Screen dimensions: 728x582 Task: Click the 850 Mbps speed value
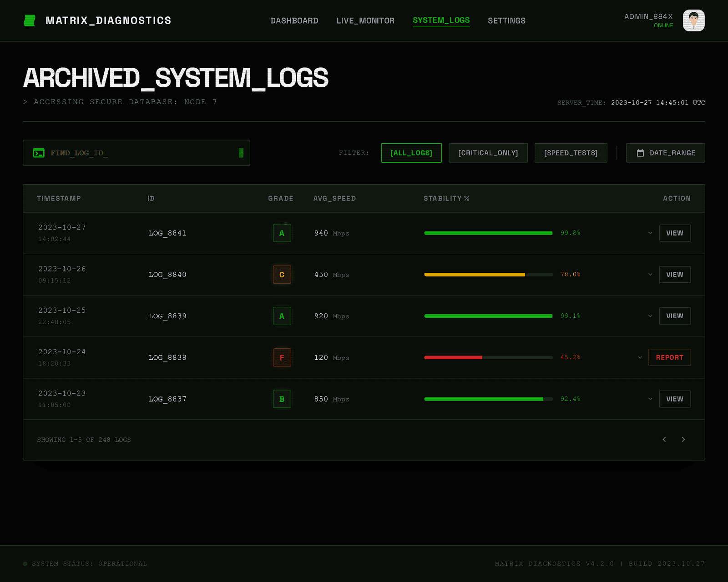tap(332, 399)
